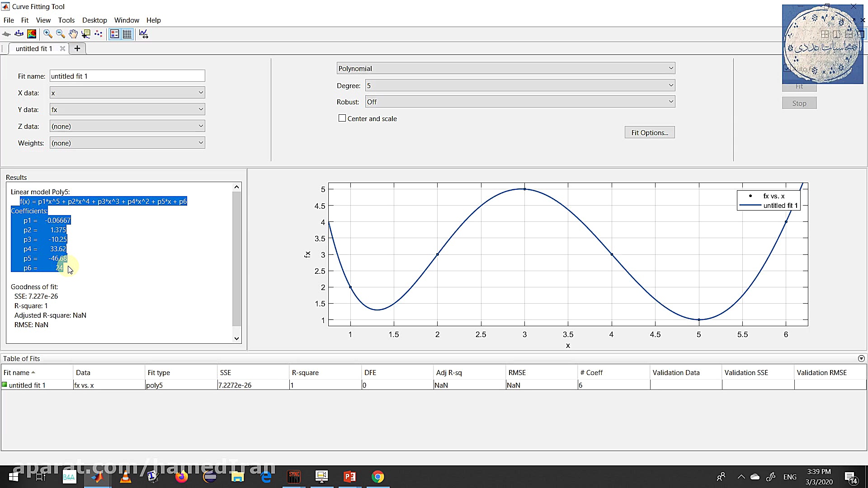Screen dimensions: 868x488
Task: Activate the Pan hand tool
Action: point(73,34)
